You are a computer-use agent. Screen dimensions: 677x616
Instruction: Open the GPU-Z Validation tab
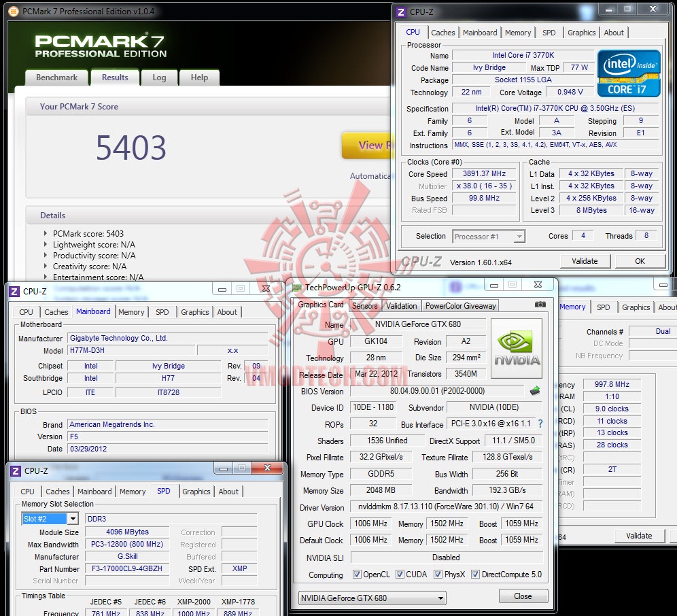(x=402, y=306)
